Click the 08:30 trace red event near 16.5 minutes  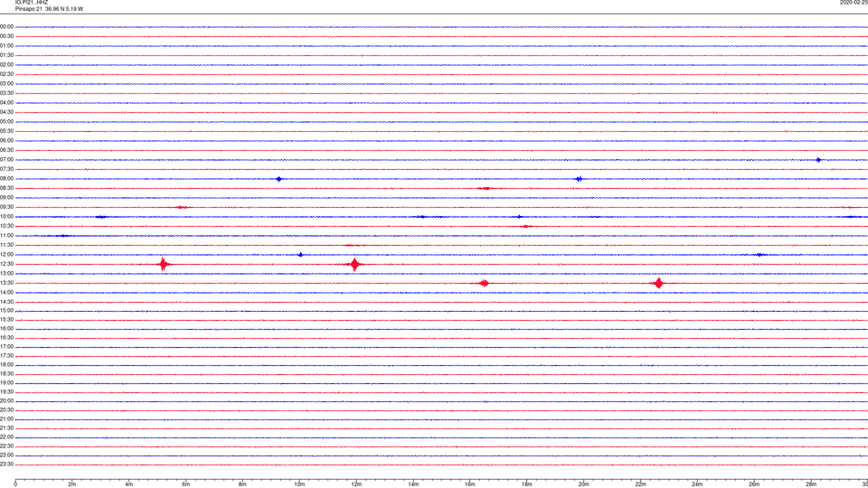click(486, 188)
